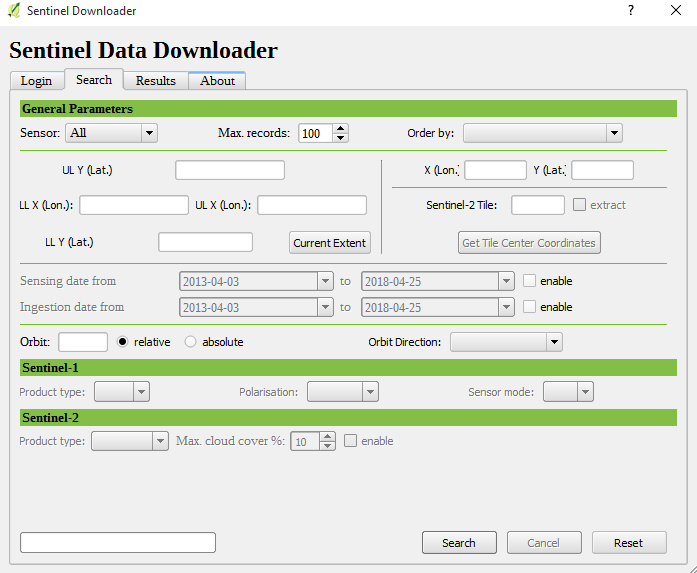Go to the About tab
This screenshot has height=573, width=697.
(x=217, y=81)
